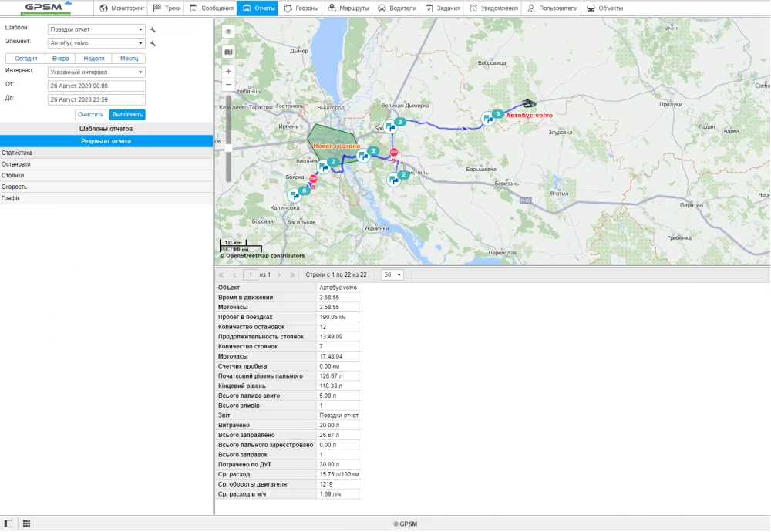Screen dimensions: 771x532
Task: Select the Сегодня period option
Action: (26, 59)
